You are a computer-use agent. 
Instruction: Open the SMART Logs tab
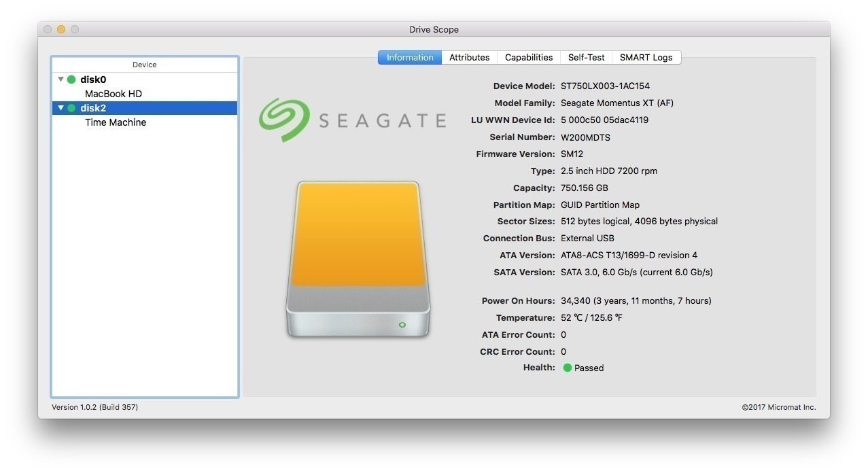click(645, 57)
